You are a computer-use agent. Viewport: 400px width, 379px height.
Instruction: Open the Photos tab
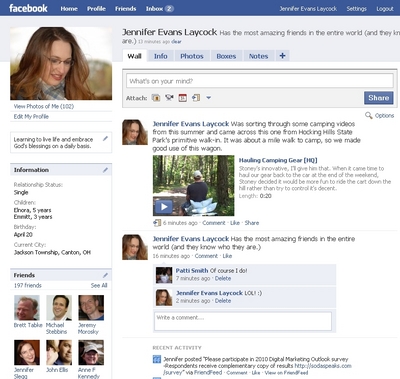click(192, 56)
